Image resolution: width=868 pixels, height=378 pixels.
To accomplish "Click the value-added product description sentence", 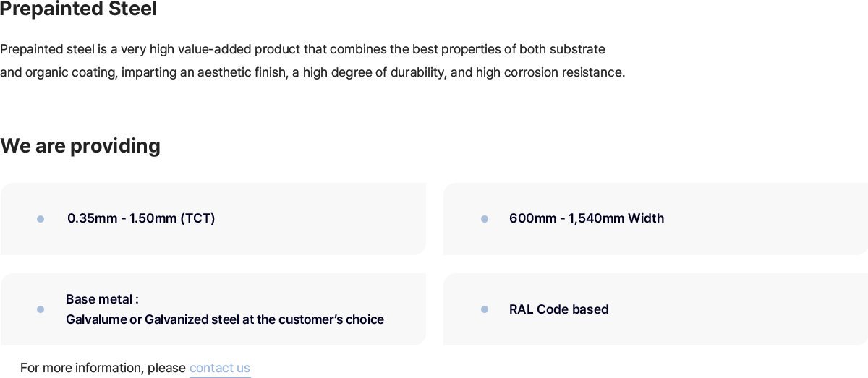I will pyautogui.click(x=302, y=49).
